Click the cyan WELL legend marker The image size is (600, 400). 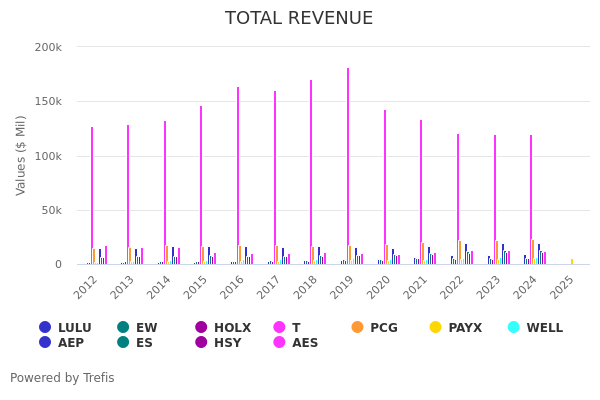(x=513, y=327)
